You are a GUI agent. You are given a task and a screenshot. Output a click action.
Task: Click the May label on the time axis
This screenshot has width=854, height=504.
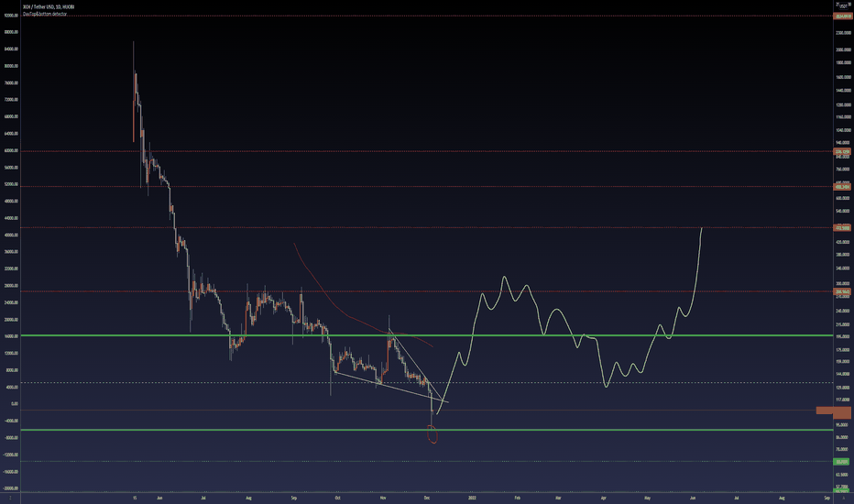[647, 498]
